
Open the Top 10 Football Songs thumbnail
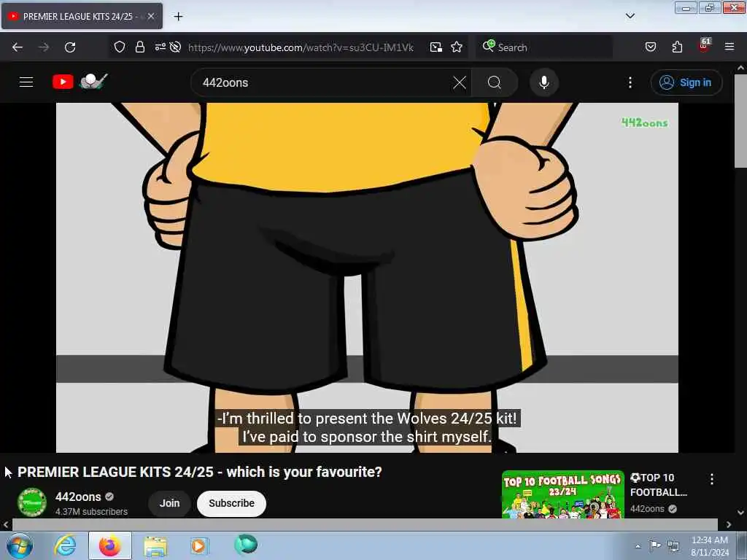click(563, 495)
